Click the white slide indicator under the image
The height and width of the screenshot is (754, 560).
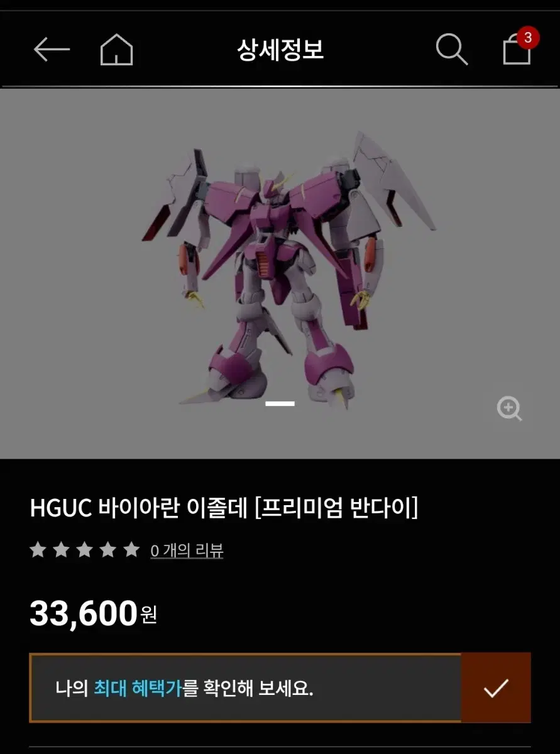[x=280, y=403]
